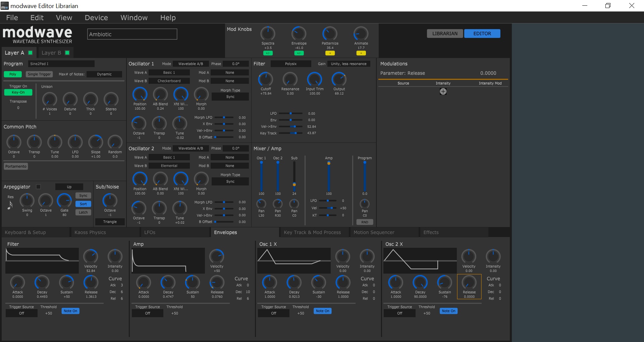Click the Amp envelope curve display
The image size is (644, 342).
click(168, 261)
